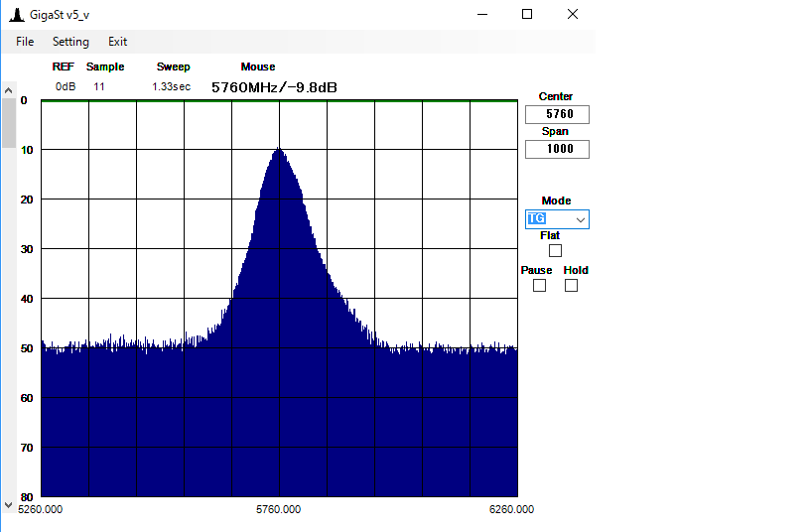The image size is (810, 532).
Task: Open the File menu
Action: tap(25, 42)
